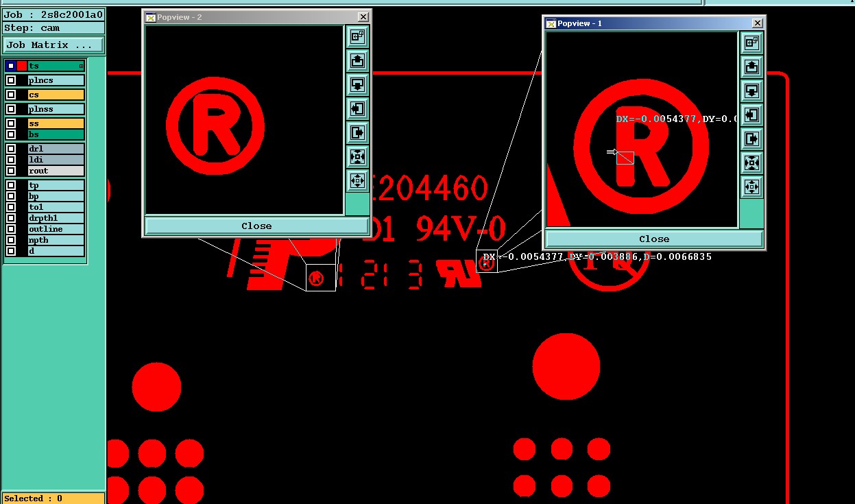The image size is (855, 504).
Task: Select the ldi layer name
Action: (56, 160)
